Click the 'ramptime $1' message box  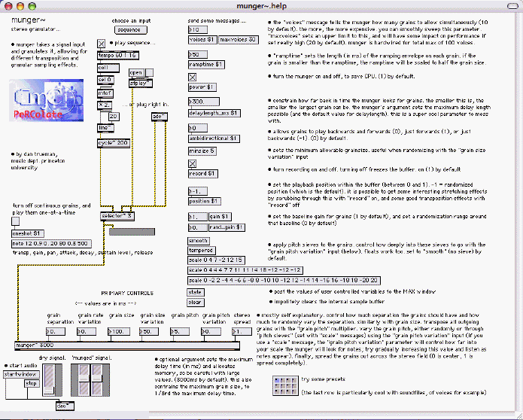pyautogui.click(x=206, y=65)
